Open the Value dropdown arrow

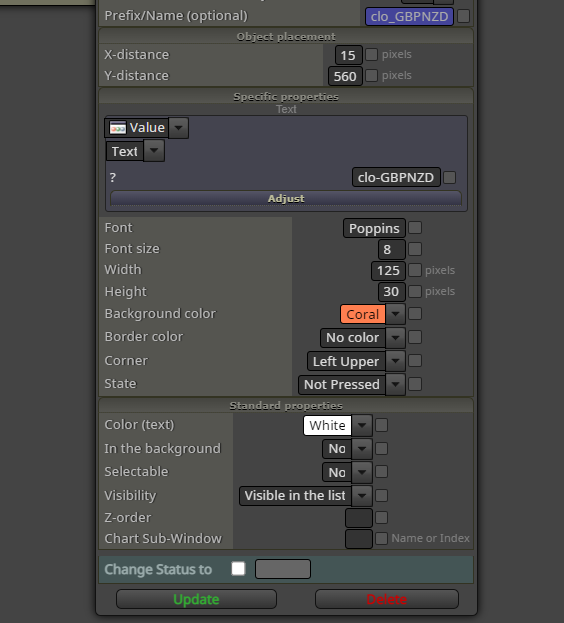178,128
